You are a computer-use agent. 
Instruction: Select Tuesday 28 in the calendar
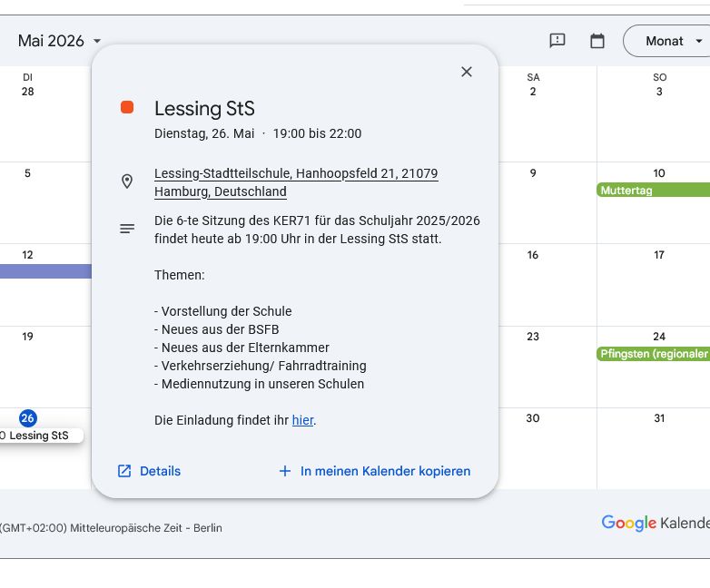[27, 92]
